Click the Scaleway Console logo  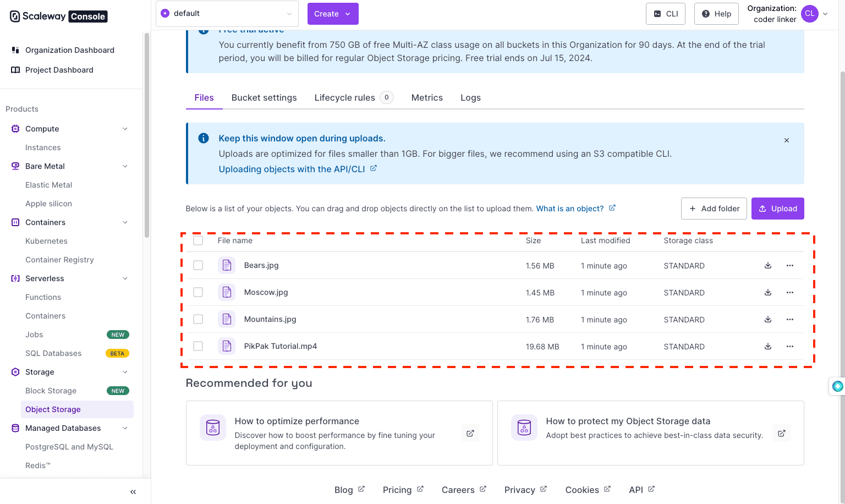click(x=58, y=17)
